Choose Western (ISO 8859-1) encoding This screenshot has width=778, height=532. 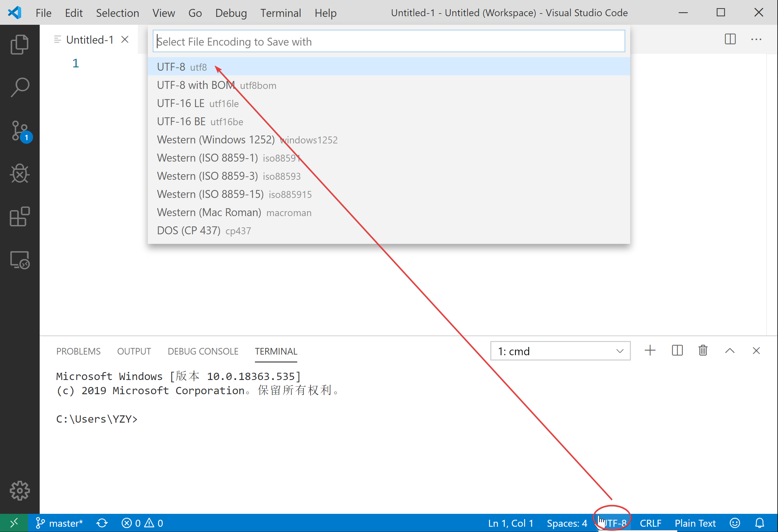(389, 158)
